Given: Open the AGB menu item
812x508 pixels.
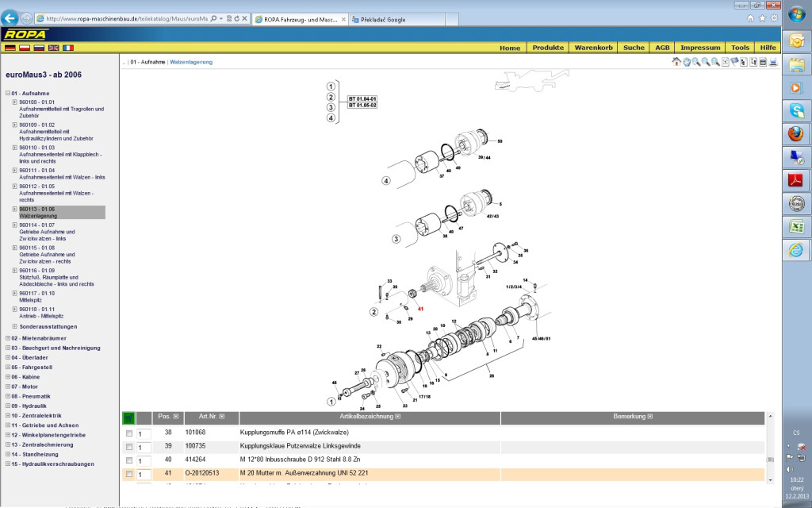Looking at the screenshot, I should pyautogui.click(x=662, y=48).
